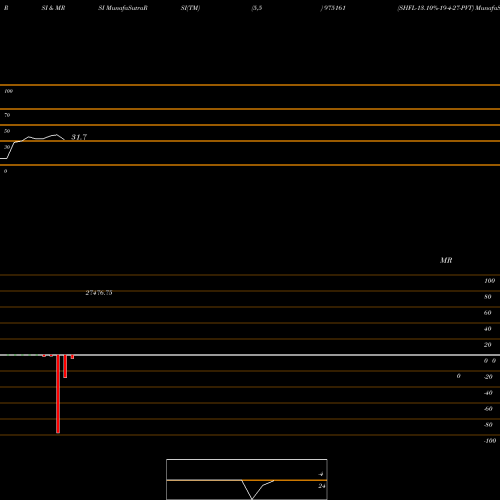This screenshot has height=500, width=500.
Task: Click the 80 axis label on the MR chart
Action: [488, 297]
